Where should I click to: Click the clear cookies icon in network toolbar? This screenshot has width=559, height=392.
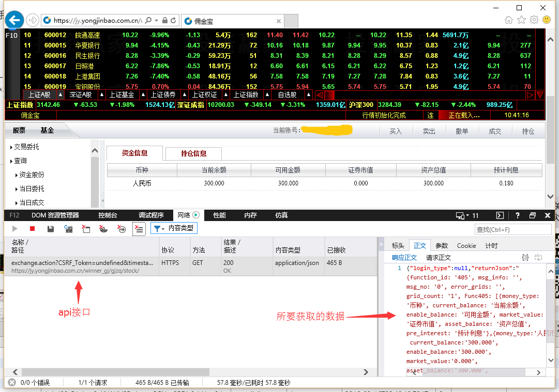click(x=103, y=228)
